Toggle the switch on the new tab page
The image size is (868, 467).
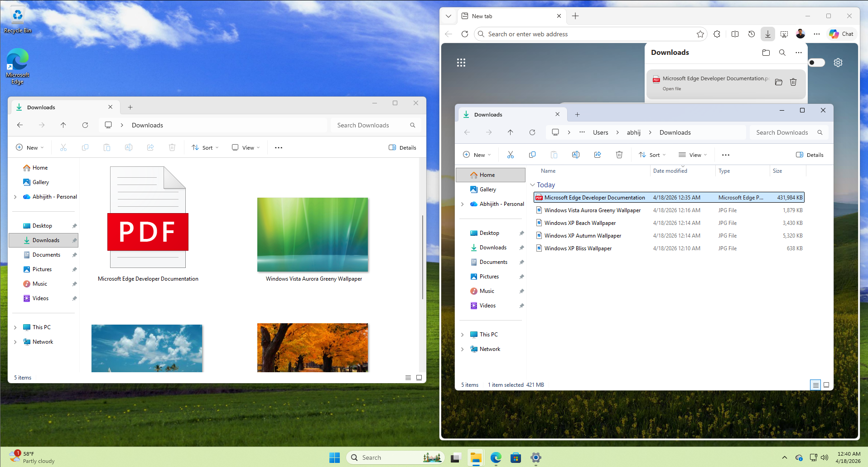coord(816,63)
